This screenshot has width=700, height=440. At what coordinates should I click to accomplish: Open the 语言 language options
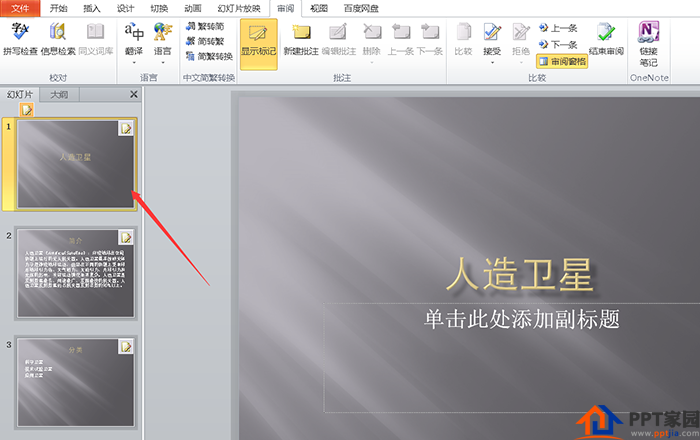(162, 39)
